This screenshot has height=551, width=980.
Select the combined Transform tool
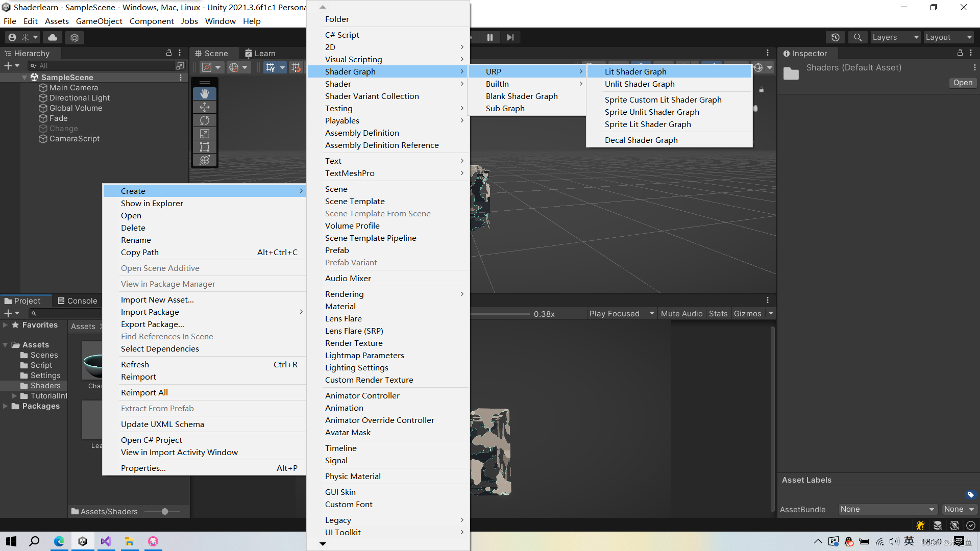[204, 160]
